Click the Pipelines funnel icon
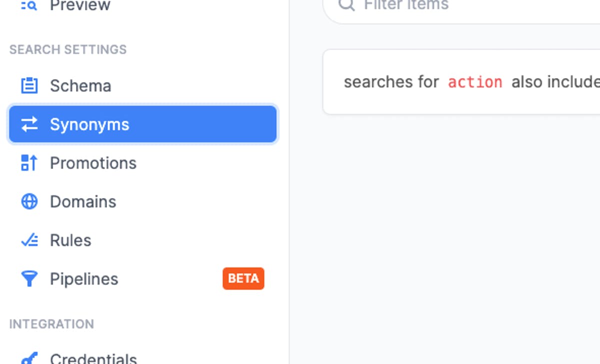Screen dimensions: 600x364 29,278
